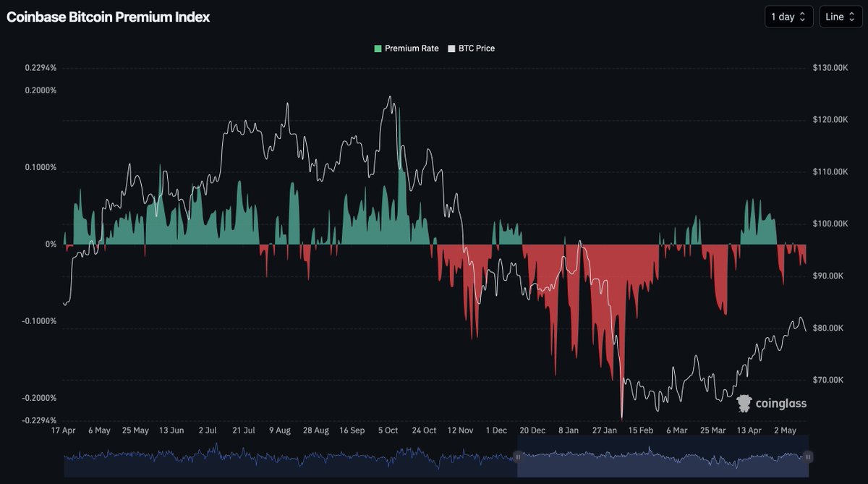The height and width of the screenshot is (484, 868).
Task: Click the 6 Mar date label
Action: (677, 430)
